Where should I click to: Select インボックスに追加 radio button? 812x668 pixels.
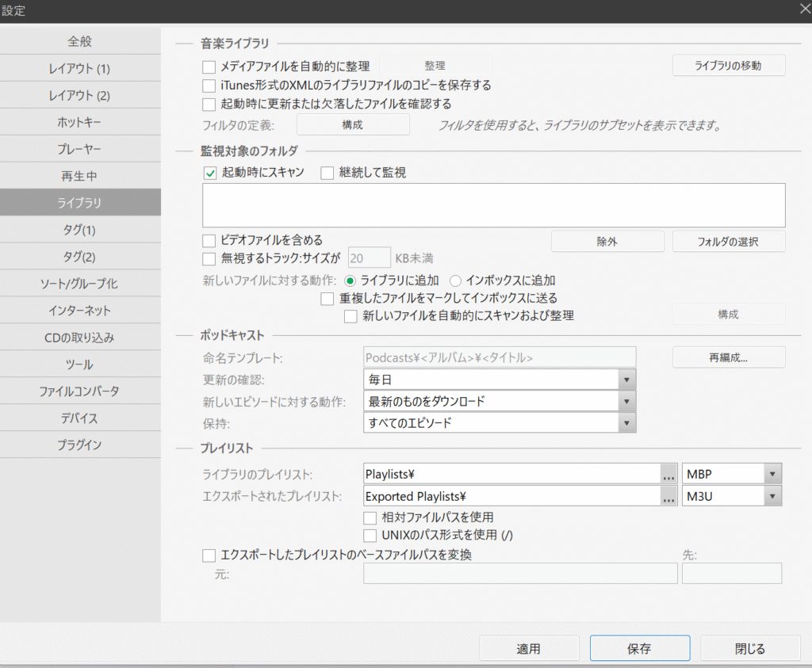[455, 281]
